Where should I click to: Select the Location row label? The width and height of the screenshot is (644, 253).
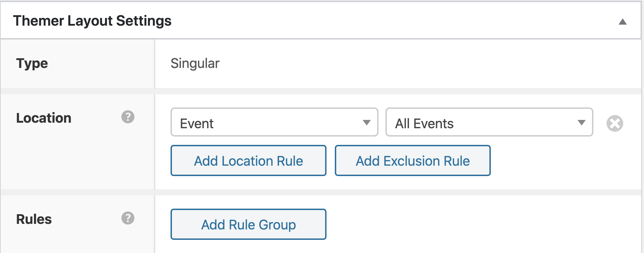coord(44,118)
